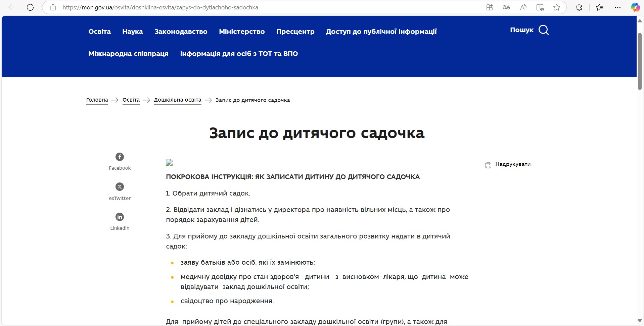This screenshot has width=644, height=326.
Task: Click the browser address bar URL
Action: coord(160,7)
